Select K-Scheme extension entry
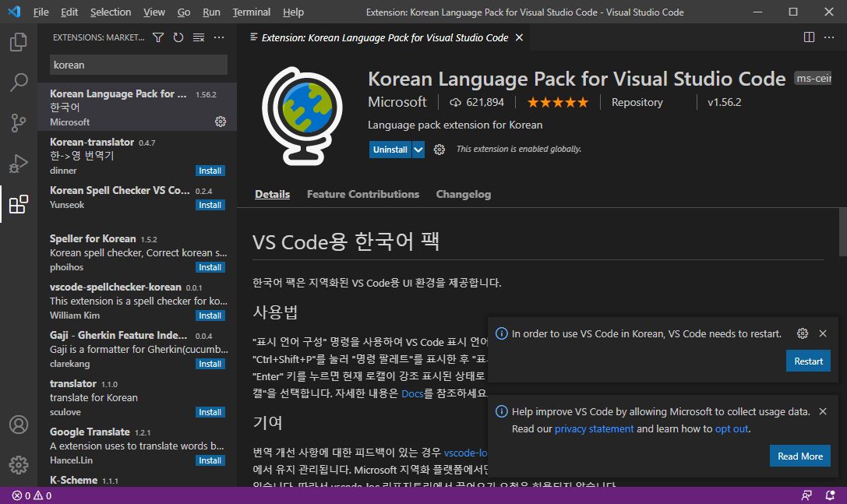Viewport: 847px width, 504px height. pyautogui.click(x=137, y=480)
